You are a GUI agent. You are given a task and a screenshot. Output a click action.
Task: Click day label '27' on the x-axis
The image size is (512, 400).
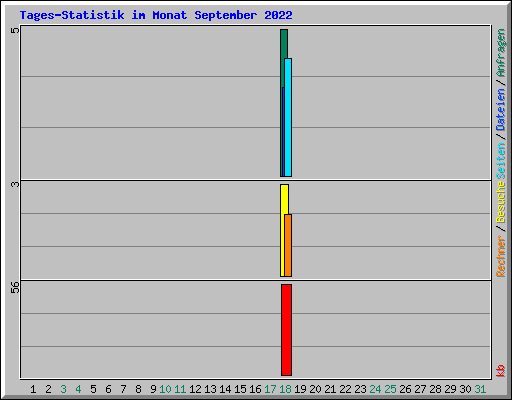tap(420, 389)
